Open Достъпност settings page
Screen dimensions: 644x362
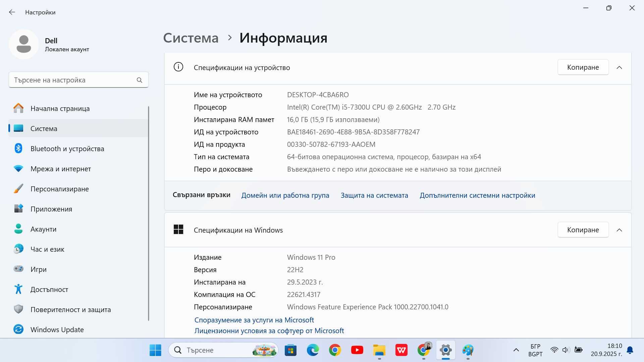(78, 289)
